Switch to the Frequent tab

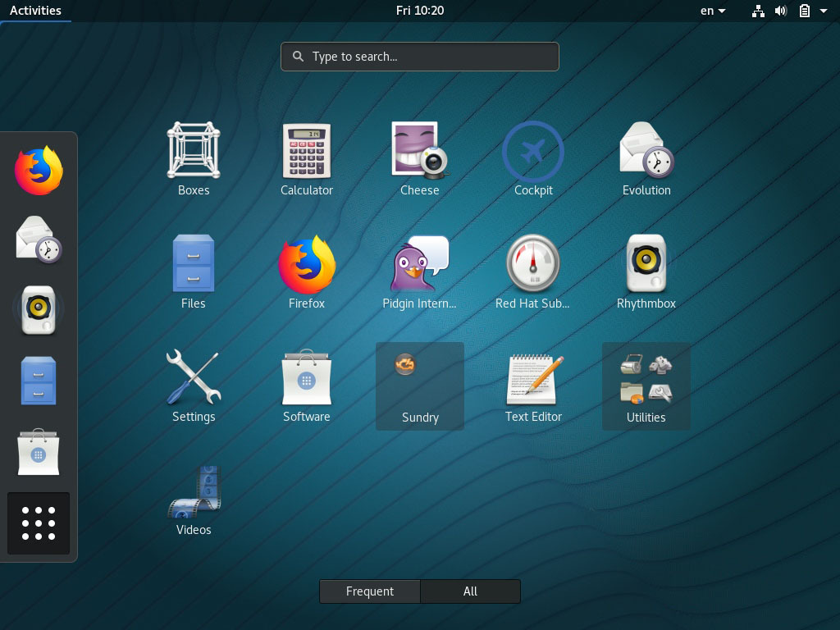(369, 591)
